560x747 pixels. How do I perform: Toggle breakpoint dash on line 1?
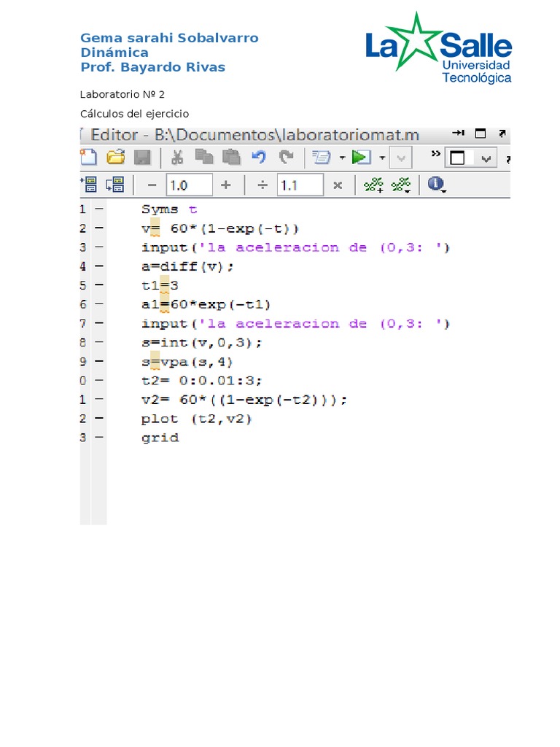pos(98,209)
